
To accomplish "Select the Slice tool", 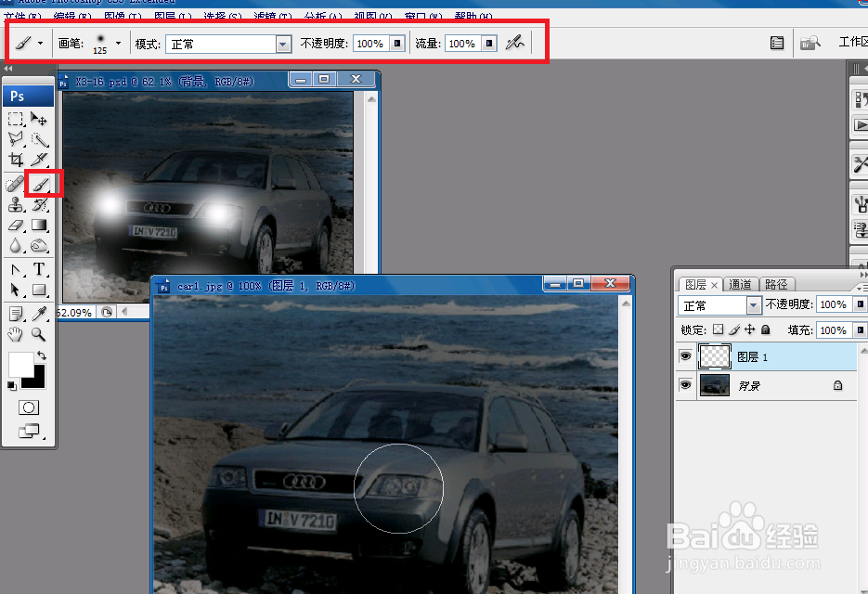I will click(39, 160).
